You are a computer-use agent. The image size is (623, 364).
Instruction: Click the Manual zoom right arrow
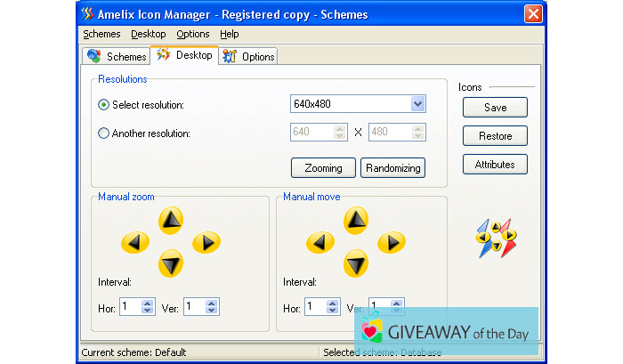click(206, 242)
